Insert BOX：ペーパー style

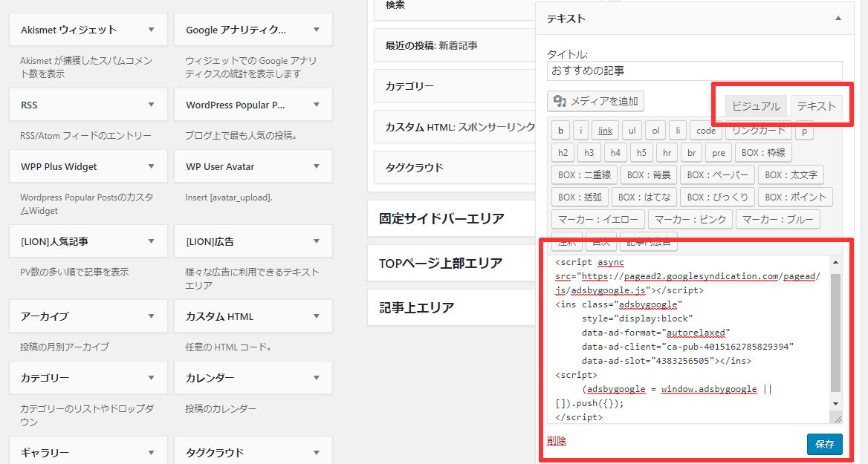pos(717,174)
